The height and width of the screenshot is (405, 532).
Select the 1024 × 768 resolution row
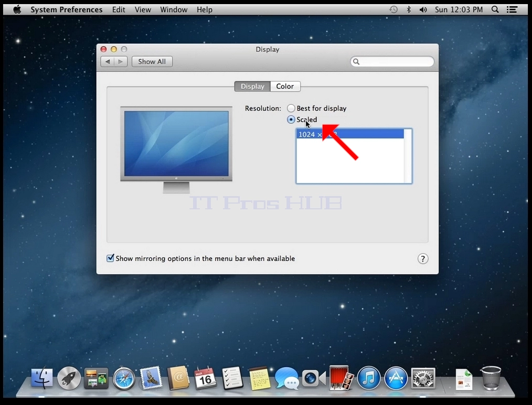[350, 134]
